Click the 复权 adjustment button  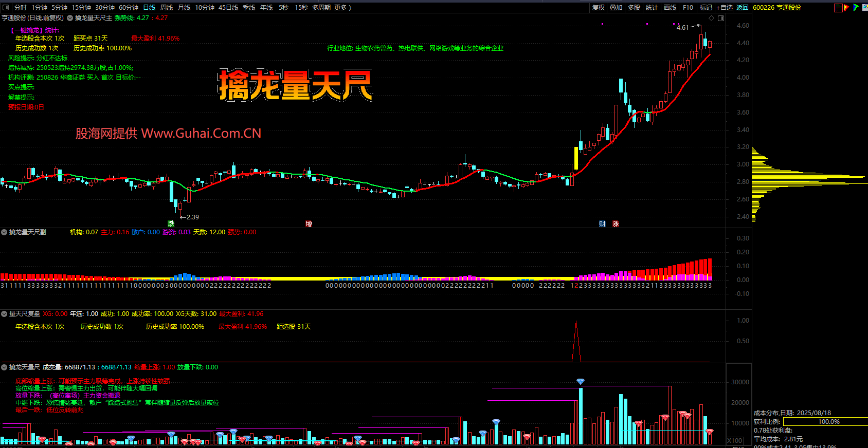point(599,8)
